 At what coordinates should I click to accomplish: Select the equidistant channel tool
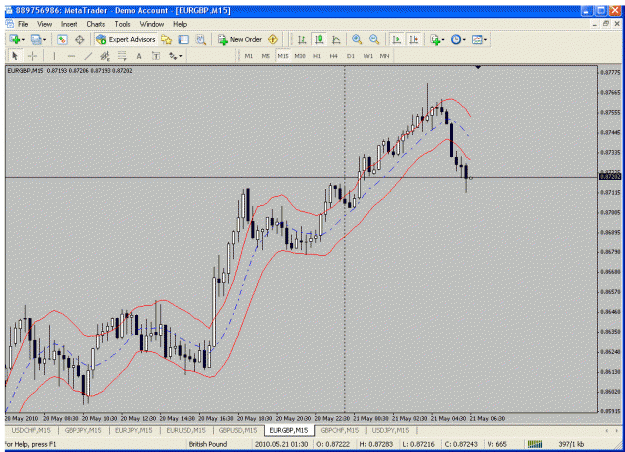105,56
